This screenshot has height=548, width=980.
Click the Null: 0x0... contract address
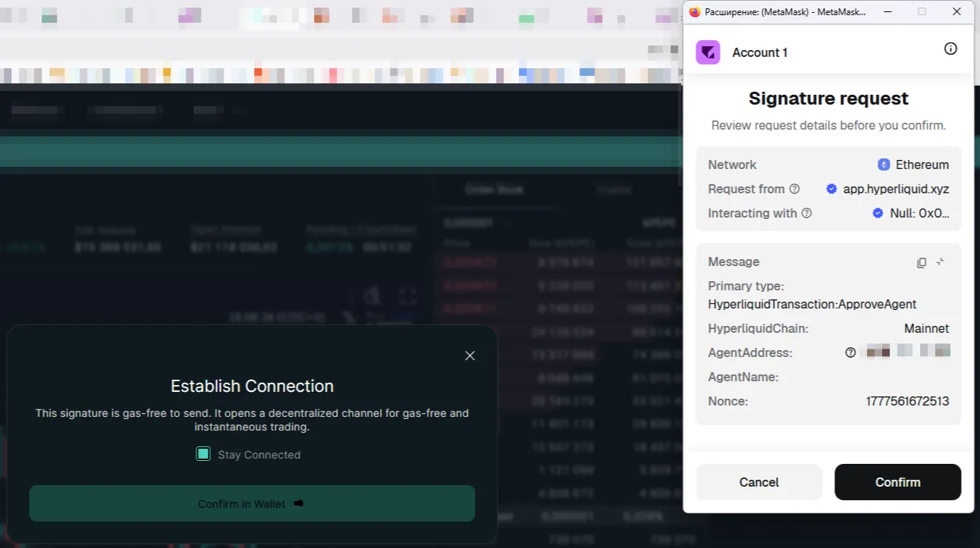tap(919, 213)
